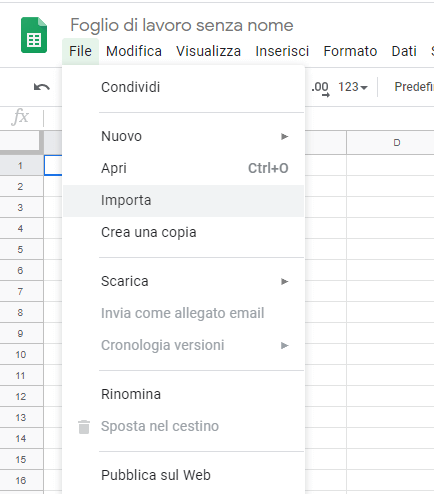This screenshot has width=434, height=494.
Task: Select row 16 header
Action: pyautogui.click(x=21, y=480)
